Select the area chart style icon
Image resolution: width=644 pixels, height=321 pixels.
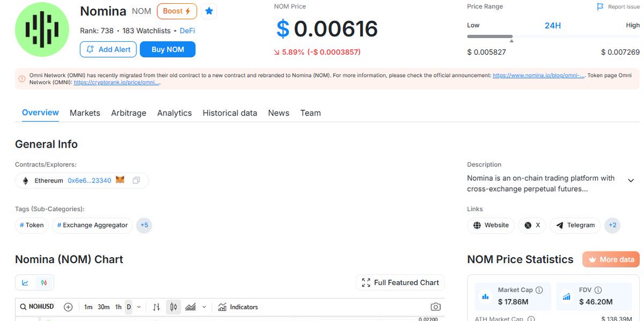(190, 307)
